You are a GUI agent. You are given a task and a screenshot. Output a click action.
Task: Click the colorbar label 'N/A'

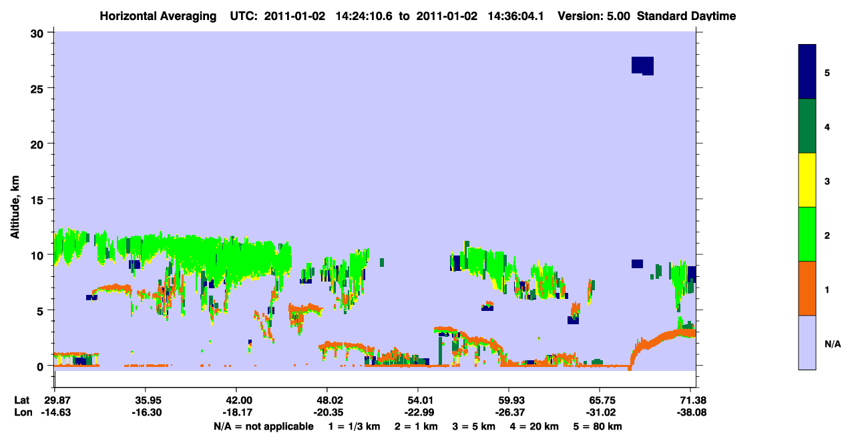click(832, 344)
